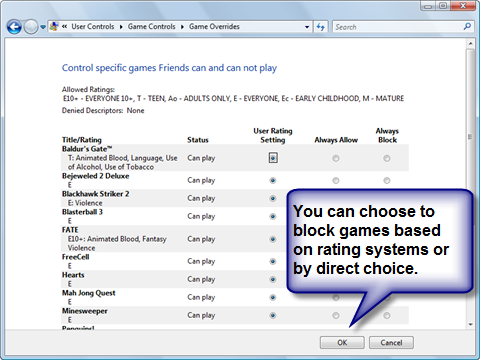
Task: Close the Game Overrides window
Action: coord(463,6)
